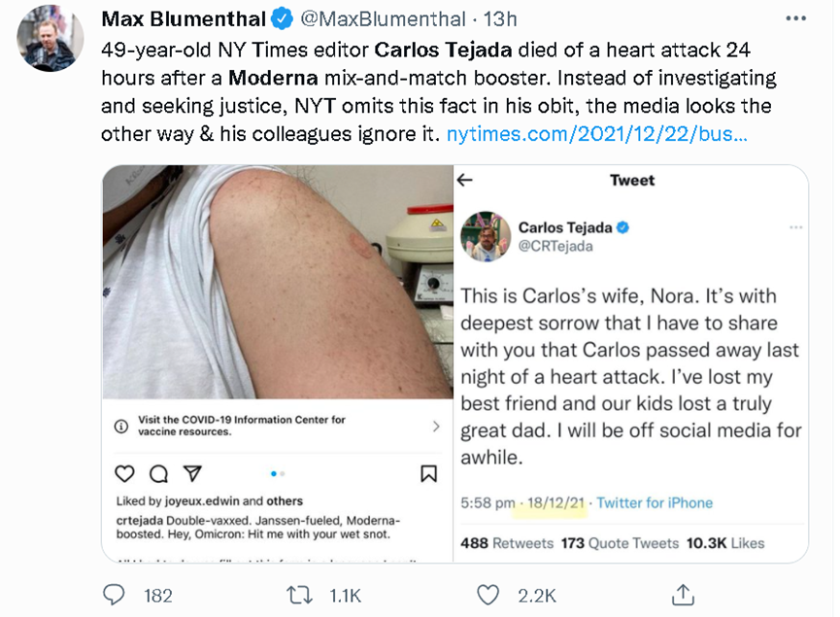The image size is (840, 617).
Task: Retweet this post via the retweet icon
Action: point(296,594)
